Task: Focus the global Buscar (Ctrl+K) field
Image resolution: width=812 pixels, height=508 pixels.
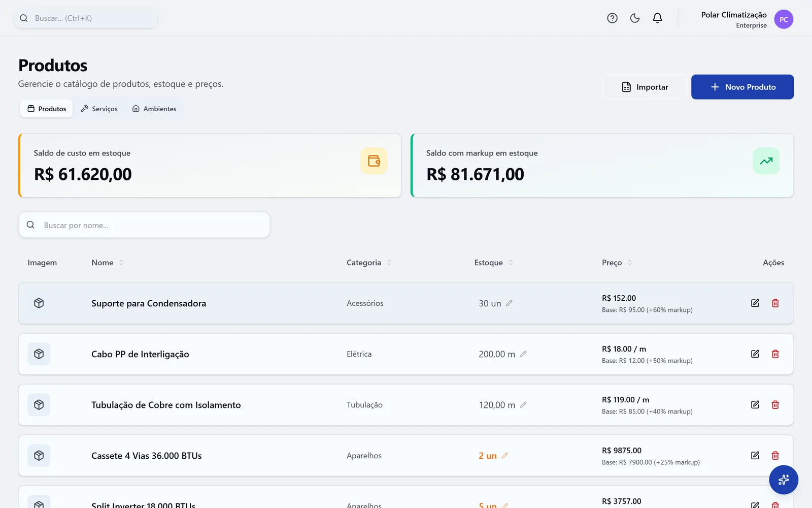Action: pyautogui.click(x=86, y=18)
